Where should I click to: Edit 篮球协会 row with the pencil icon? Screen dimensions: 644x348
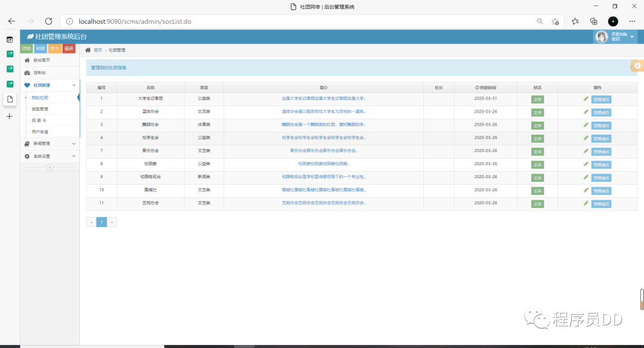coord(586,112)
